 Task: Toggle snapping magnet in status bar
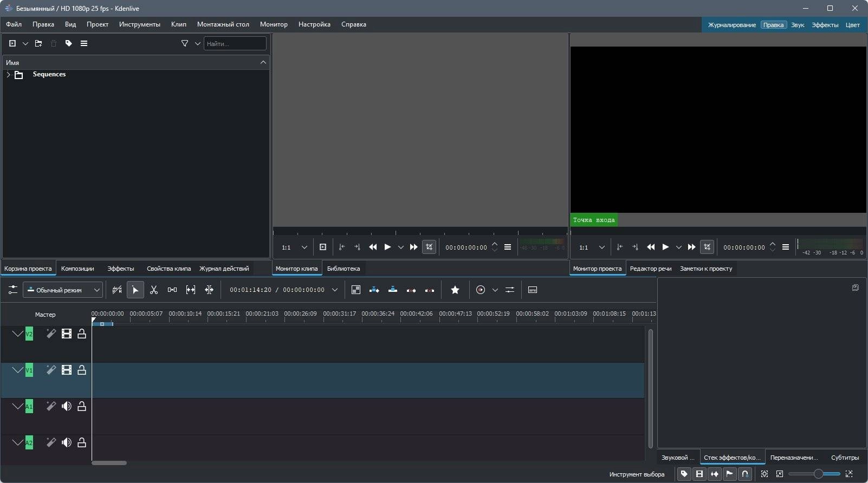(x=745, y=474)
